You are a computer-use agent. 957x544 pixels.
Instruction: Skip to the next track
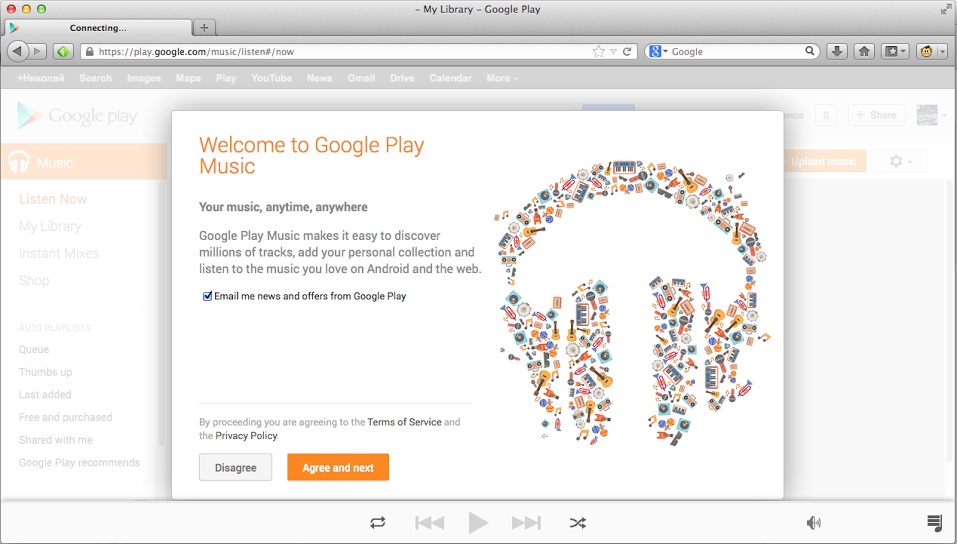(526, 523)
